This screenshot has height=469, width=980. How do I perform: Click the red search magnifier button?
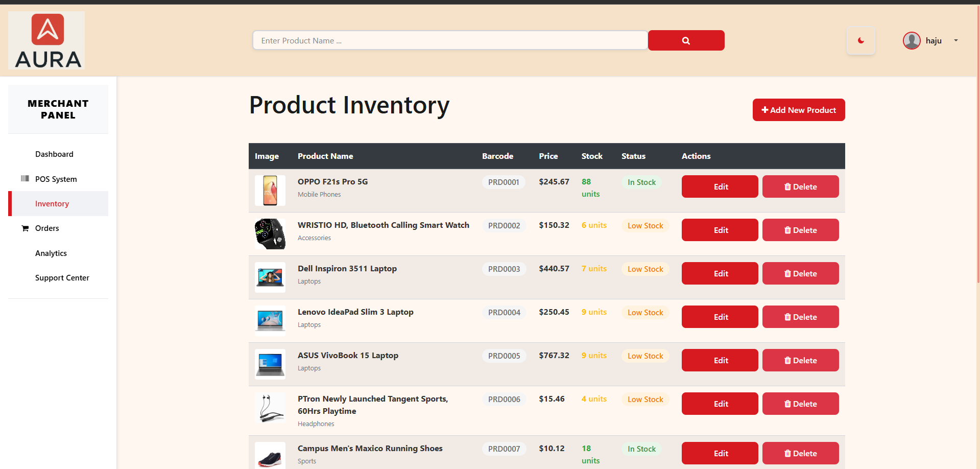point(686,40)
